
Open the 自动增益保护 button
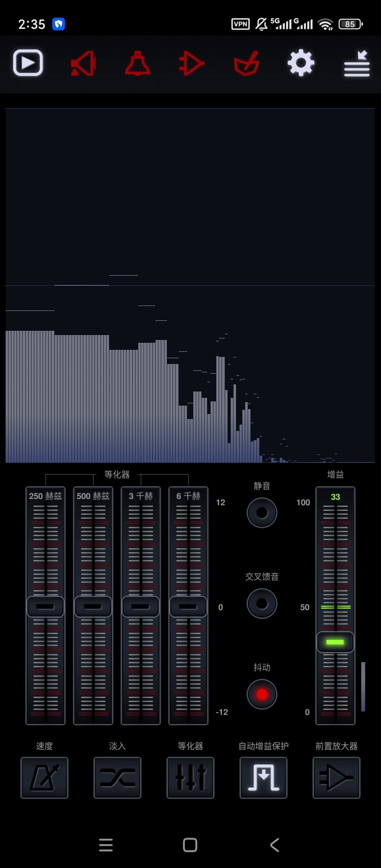pyautogui.click(x=264, y=778)
